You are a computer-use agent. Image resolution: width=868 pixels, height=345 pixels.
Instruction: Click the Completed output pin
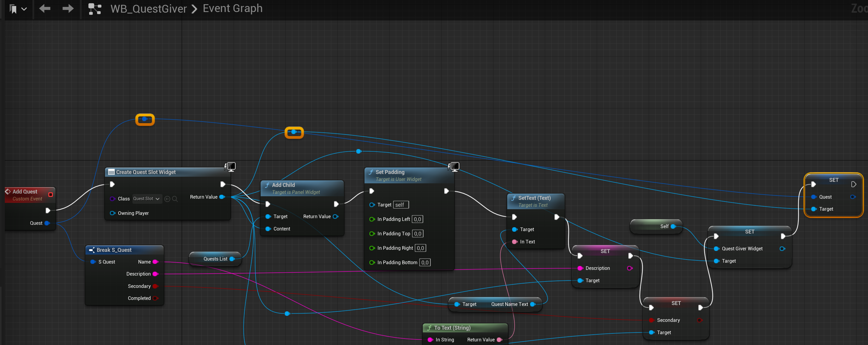pos(155,298)
